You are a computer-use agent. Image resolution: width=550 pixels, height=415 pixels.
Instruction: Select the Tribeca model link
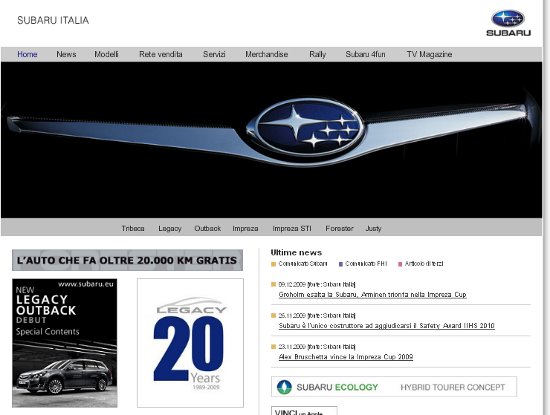[133, 228]
